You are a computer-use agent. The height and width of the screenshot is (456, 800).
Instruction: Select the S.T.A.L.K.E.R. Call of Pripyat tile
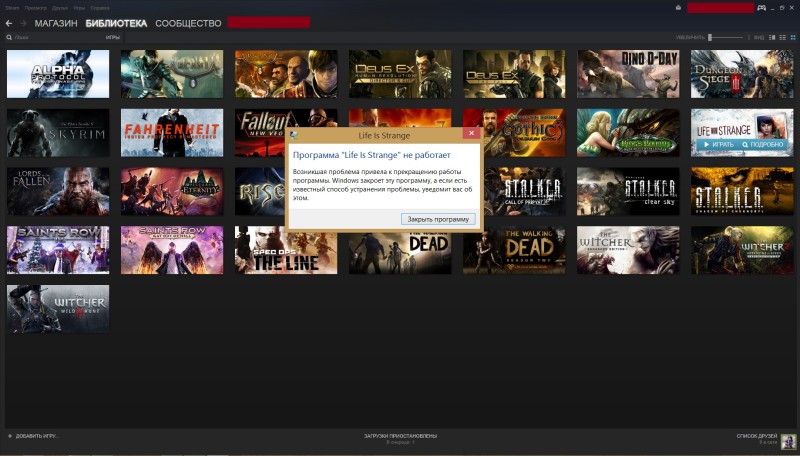[524, 191]
